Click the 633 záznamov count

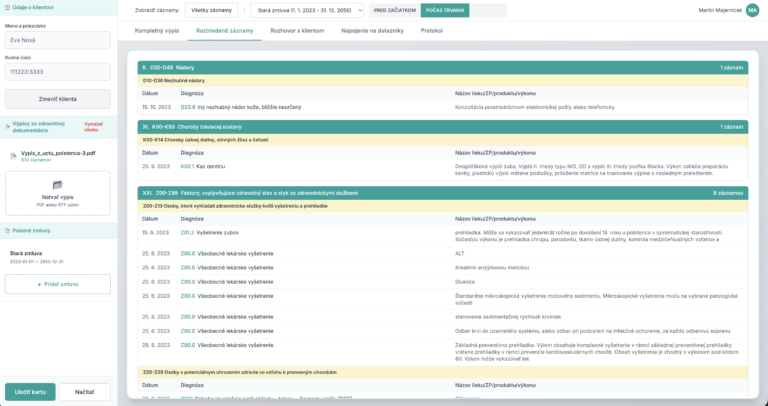click(36, 160)
